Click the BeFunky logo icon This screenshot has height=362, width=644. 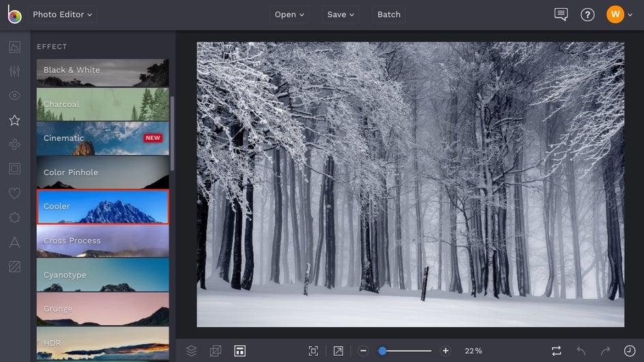point(14,14)
